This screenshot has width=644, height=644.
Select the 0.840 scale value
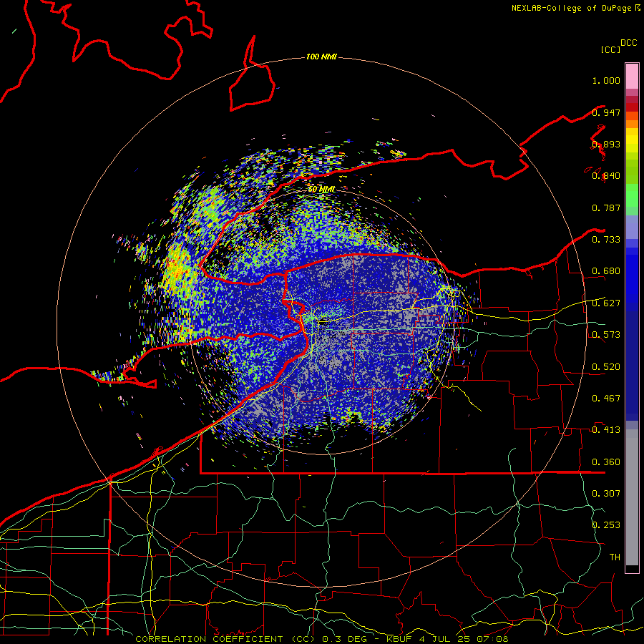coord(606,176)
